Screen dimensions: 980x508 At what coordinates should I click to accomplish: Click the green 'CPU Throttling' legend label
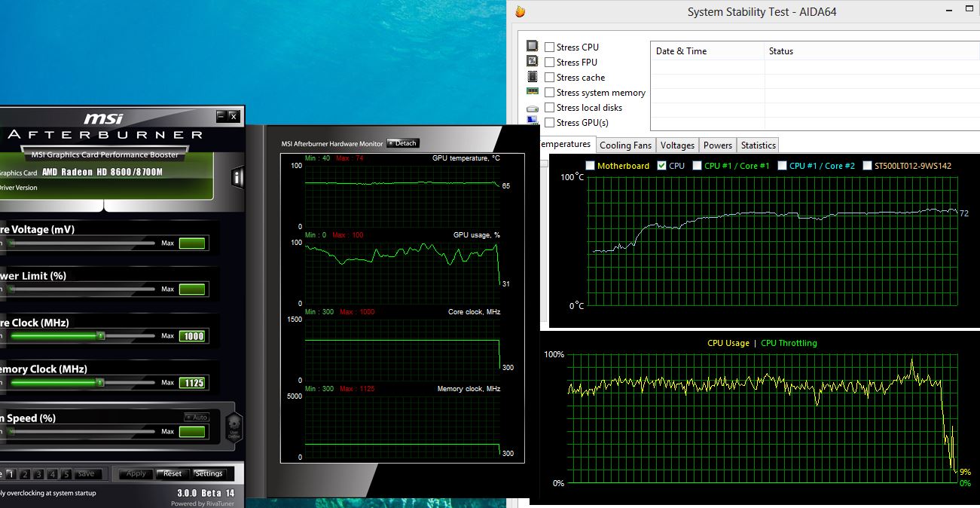coord(789,343)
